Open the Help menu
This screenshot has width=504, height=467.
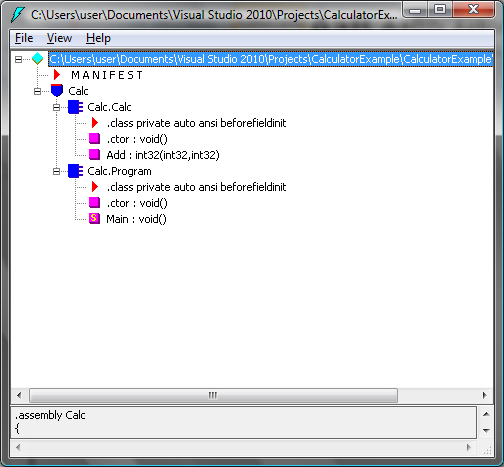[98, 38]
